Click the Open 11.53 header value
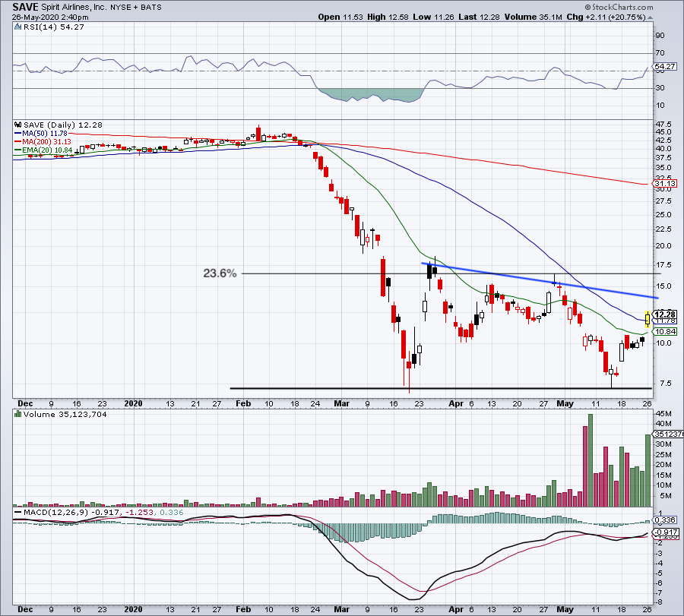Viewport: 684px width, 616px height. [340, 17]
